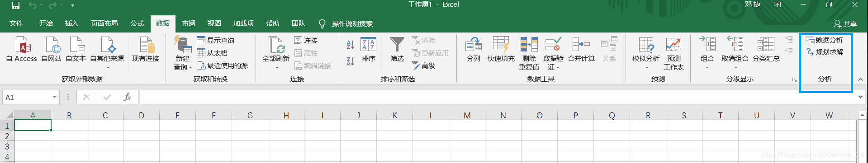Import data from 自文本
The image size is (868, 163).
[x=76, y=50]
